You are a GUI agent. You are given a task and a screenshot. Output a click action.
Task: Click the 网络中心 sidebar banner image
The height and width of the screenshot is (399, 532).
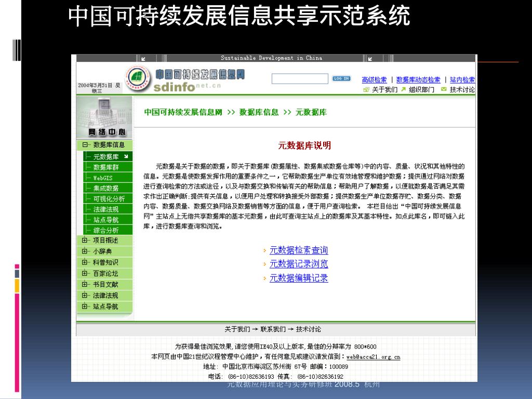[104, 117]
